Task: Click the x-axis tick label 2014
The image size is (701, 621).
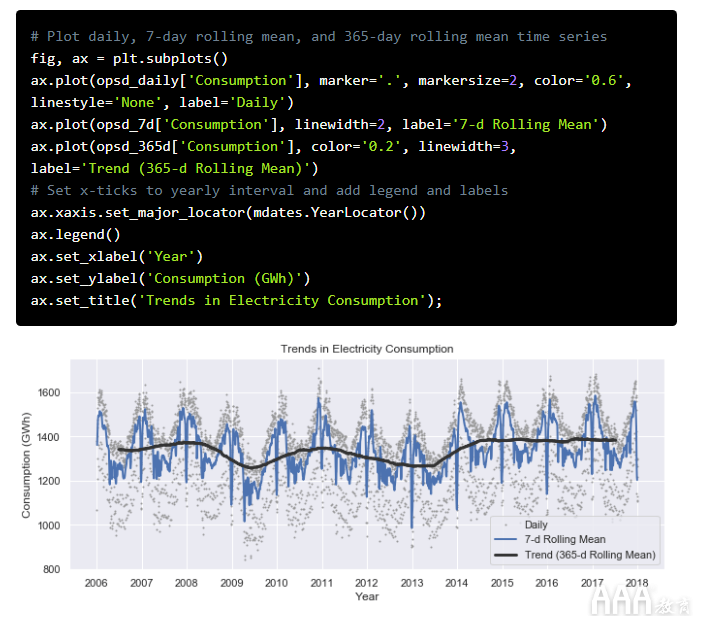Action: (x=456, y=583)
